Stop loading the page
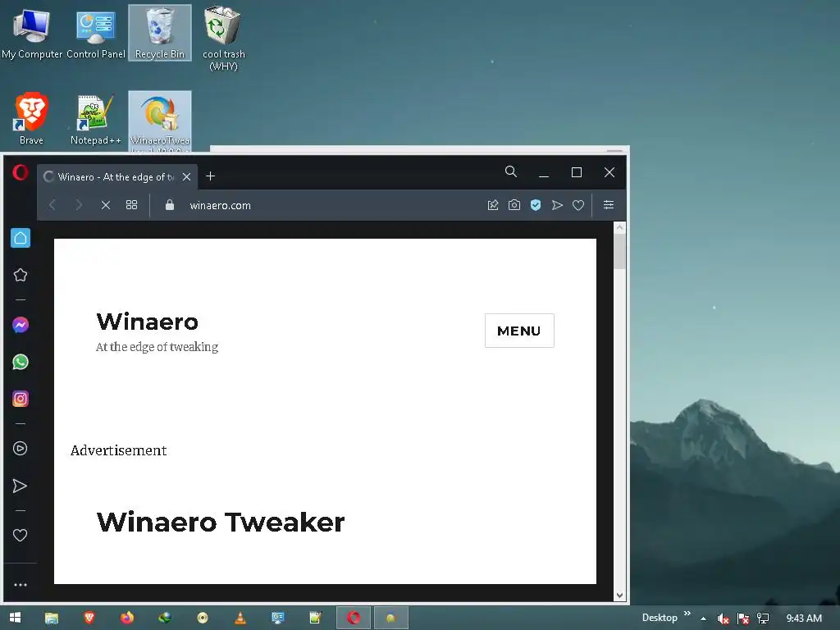 106,205
